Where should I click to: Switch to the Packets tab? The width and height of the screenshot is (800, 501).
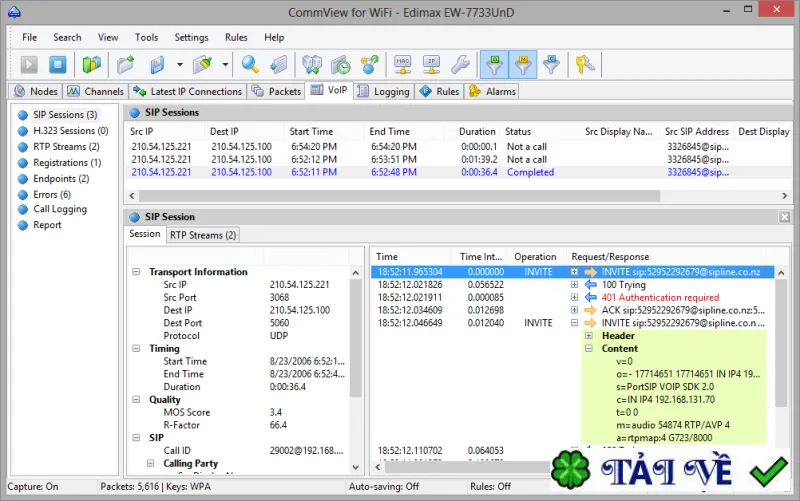click(x=276, y=91)
